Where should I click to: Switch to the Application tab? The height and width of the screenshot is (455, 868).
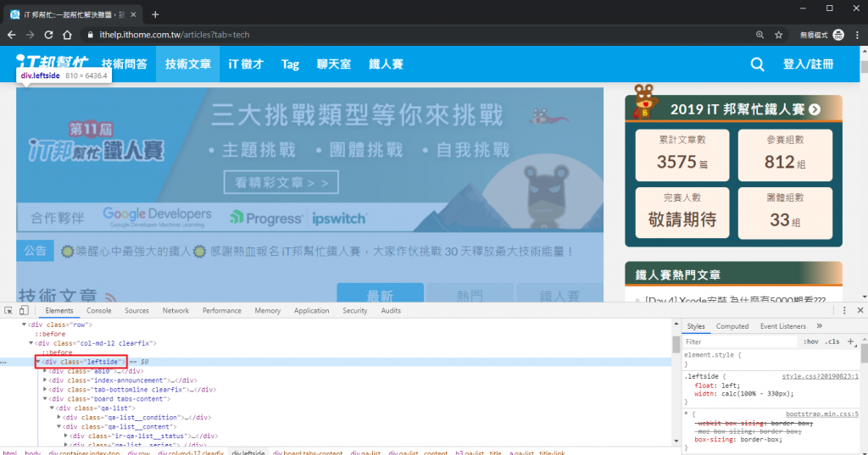pos(311,310)
